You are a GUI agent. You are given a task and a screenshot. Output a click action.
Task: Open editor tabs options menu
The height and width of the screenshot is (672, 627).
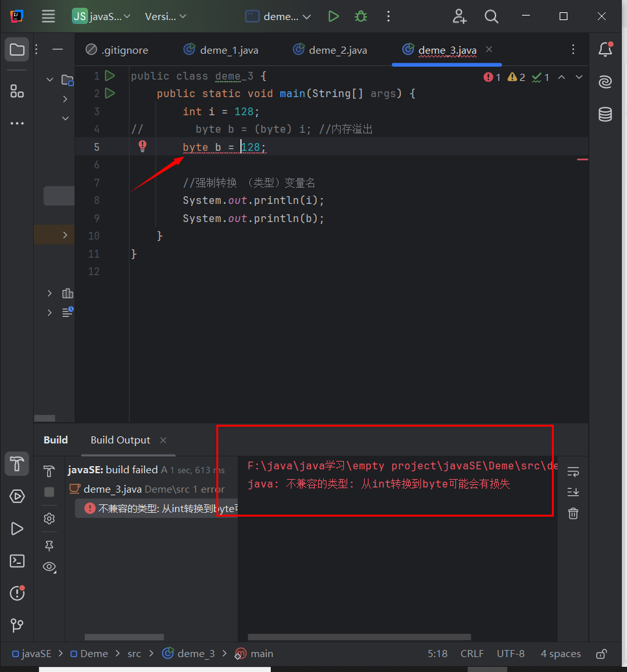pos(573,49)
